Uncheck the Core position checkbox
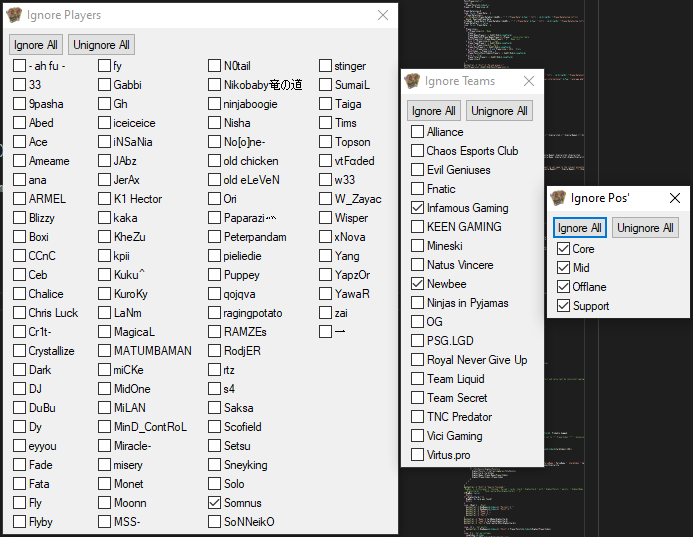693x537 pixels. point(563,248)
